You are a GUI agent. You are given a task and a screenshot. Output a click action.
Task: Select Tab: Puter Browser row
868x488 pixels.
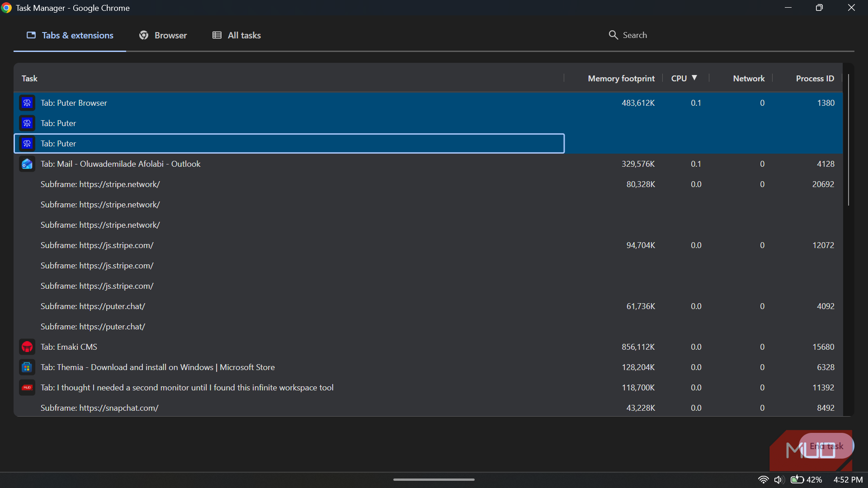[x=428, y=103]
